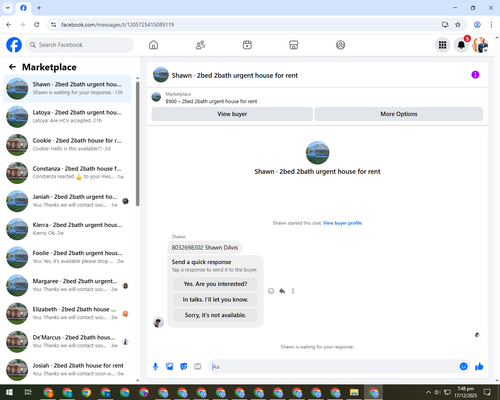The width and height of the screenshot is (500, 400).
Task: Go to the Home feed icon
Action: pos(153,45)
